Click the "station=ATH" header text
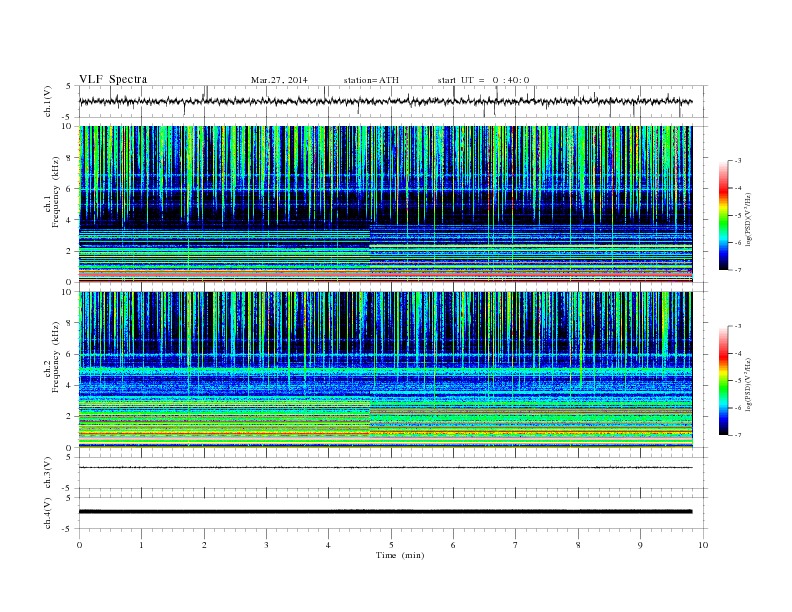The image size is (792, 612). [x=371, y=80]
